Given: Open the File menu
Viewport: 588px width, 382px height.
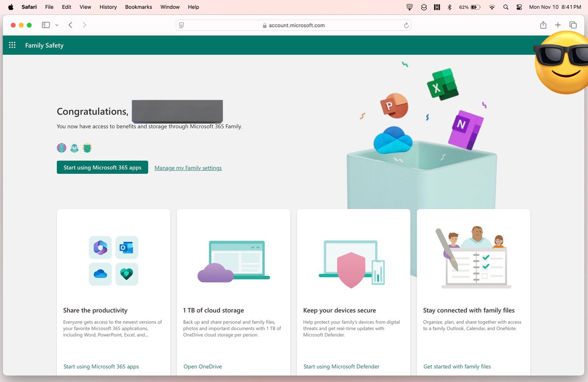Looking at the screenshot, I should point(49,7).
